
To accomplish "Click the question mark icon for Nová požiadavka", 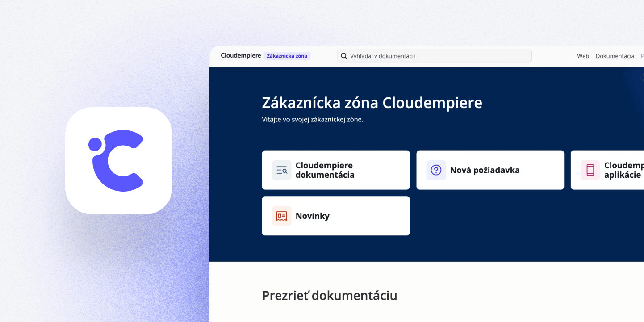I will click(436, 170).
